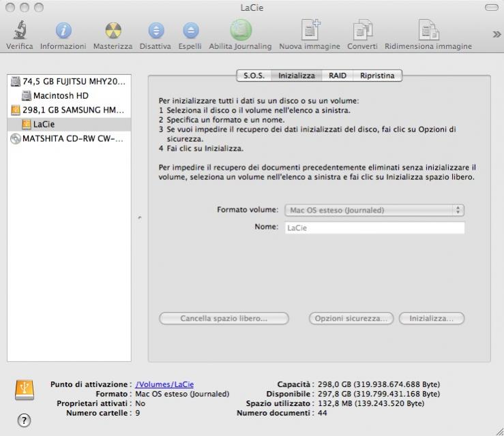This screenshot has width=504, height=436.
Task: Select the 74,5 GB FUJITSU disk
Action: click(69, 82)
